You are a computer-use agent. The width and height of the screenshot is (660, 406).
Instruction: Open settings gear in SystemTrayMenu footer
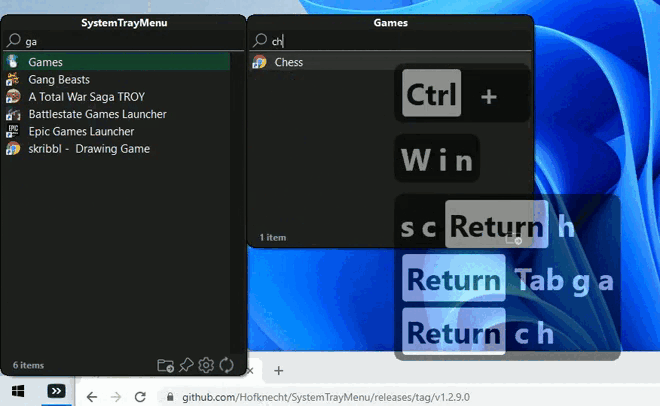[207, 365]
